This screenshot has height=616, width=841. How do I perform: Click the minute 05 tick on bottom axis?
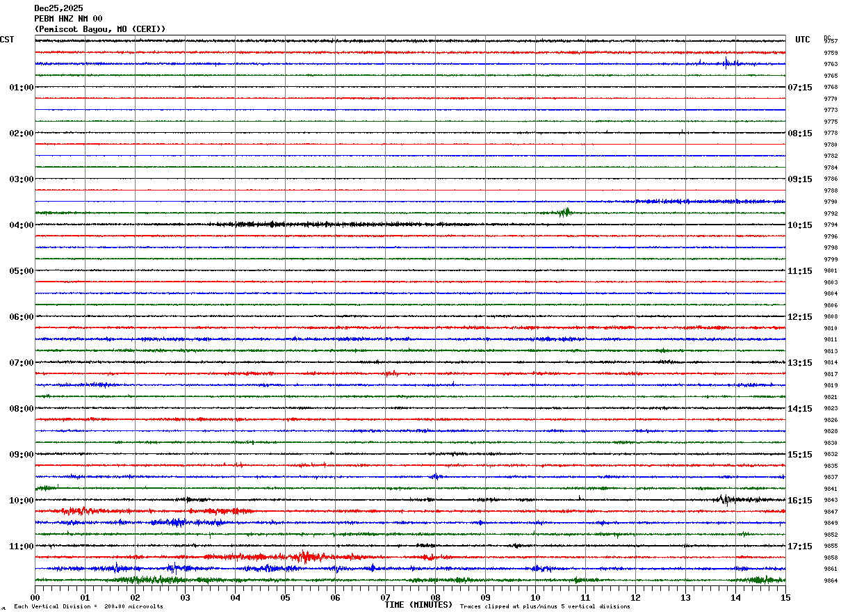click(285, 598)
